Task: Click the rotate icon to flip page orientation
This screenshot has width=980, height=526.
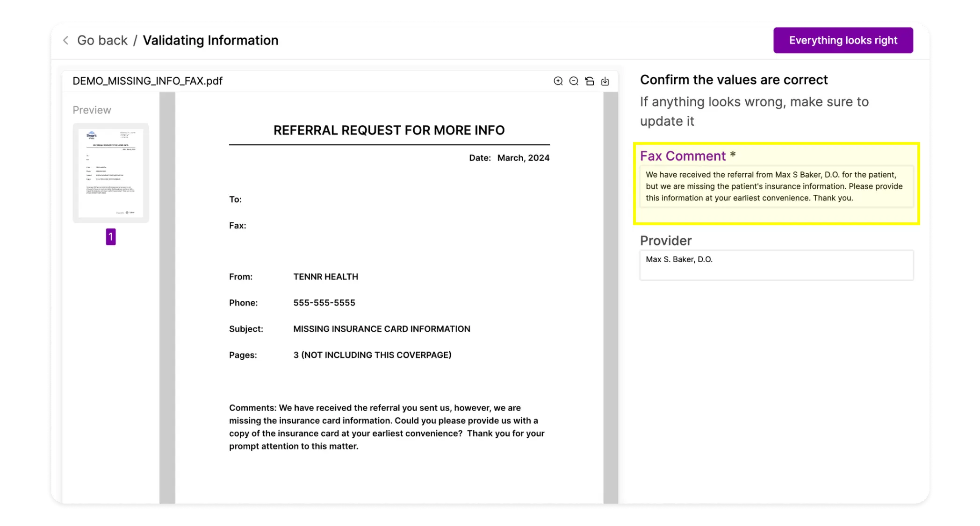Action: (590, 81)
